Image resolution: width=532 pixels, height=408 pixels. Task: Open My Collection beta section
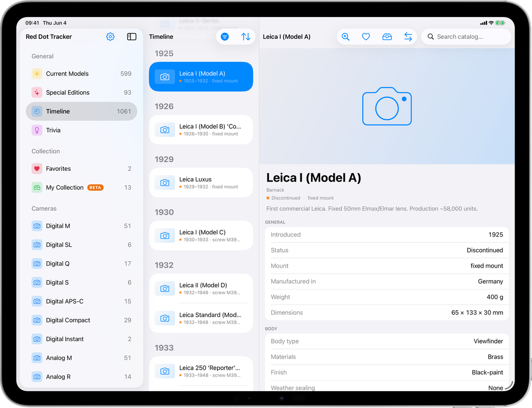click(81, 187)
